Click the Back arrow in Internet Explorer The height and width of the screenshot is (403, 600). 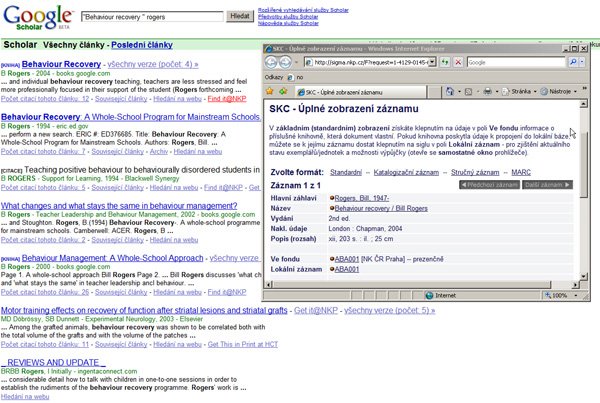pyautogui.click(x=271, y=62)
